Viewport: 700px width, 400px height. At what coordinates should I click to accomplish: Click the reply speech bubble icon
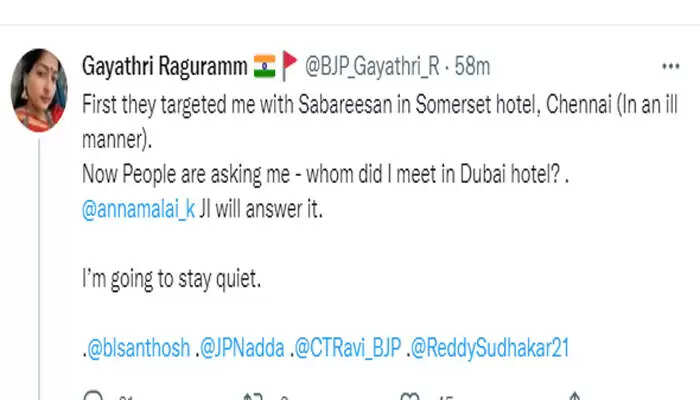[x=92, y=397]
